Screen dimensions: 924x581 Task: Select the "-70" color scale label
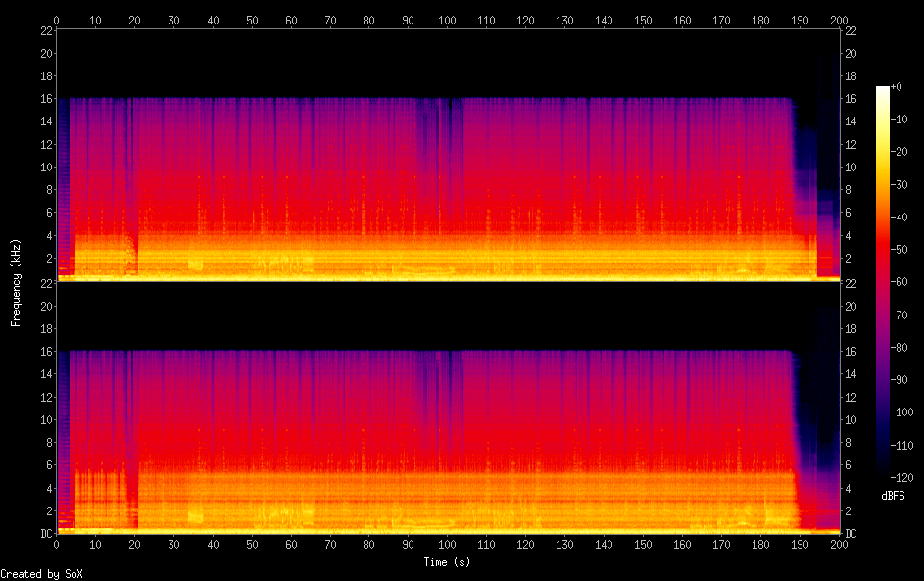click(899, 315)
